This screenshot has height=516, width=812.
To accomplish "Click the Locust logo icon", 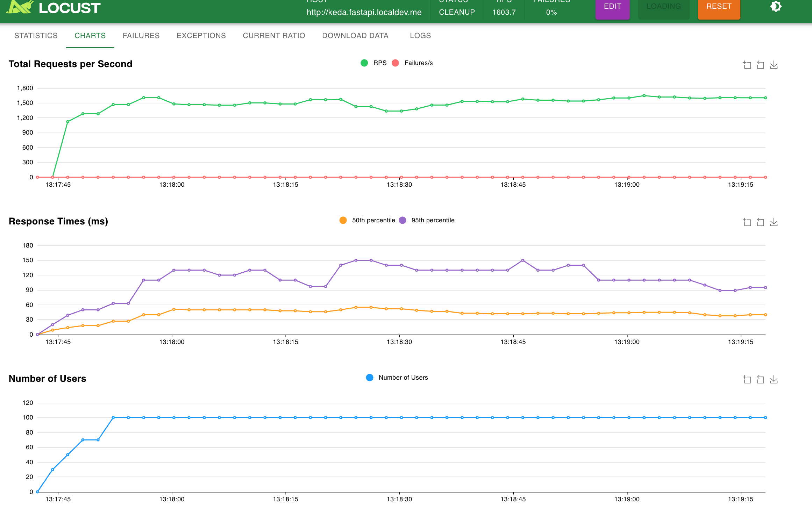I will [x=20, y=7].
